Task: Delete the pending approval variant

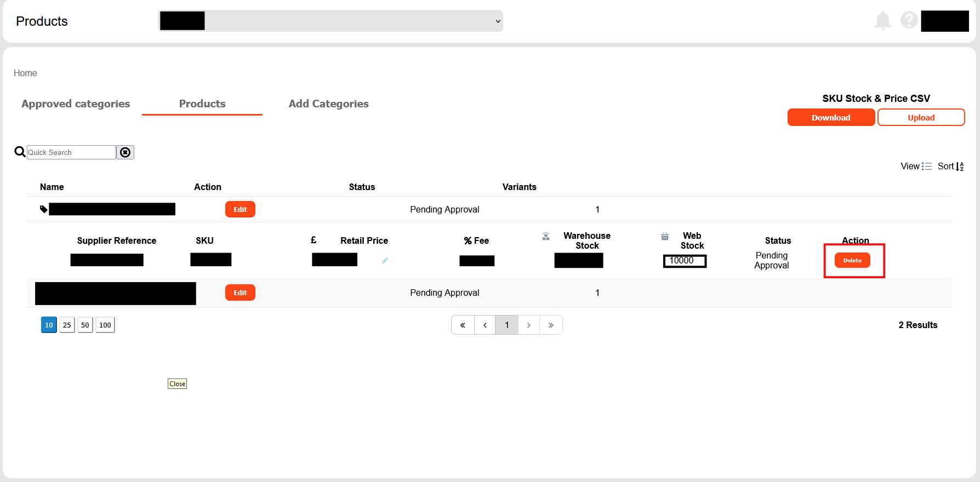Action: tap(852, 260)
